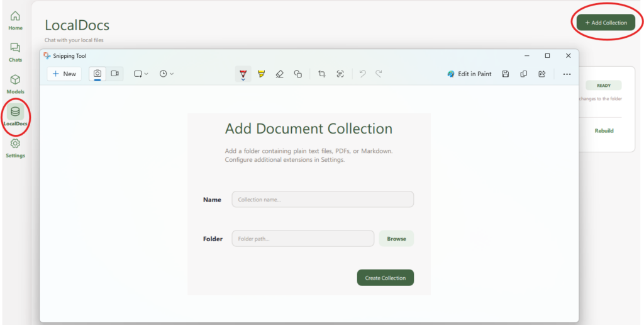Open the See more three-dots menu
The image size is (644, 325).
[567, 74]
